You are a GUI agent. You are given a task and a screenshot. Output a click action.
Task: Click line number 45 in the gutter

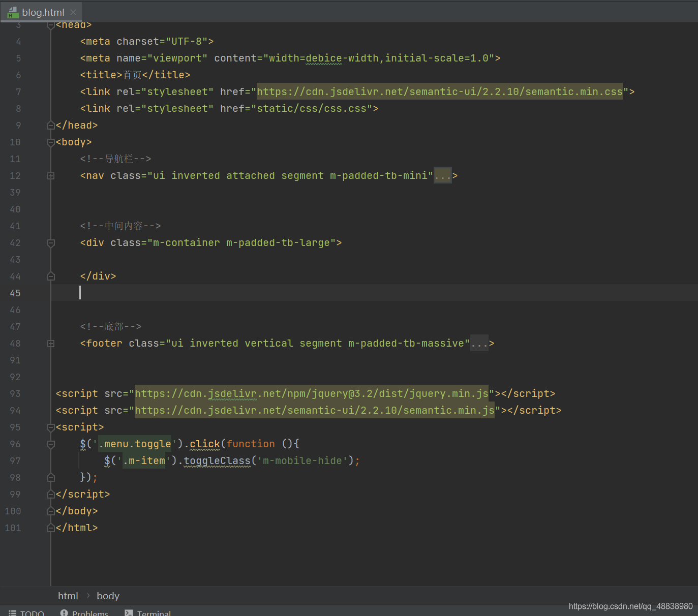click(15, 293)
